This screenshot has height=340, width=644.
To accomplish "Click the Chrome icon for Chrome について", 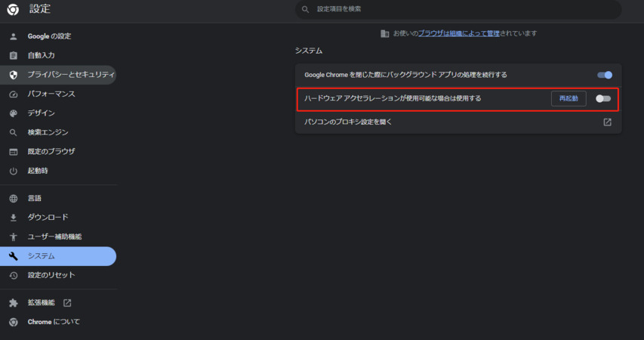I will pos(13,322).
